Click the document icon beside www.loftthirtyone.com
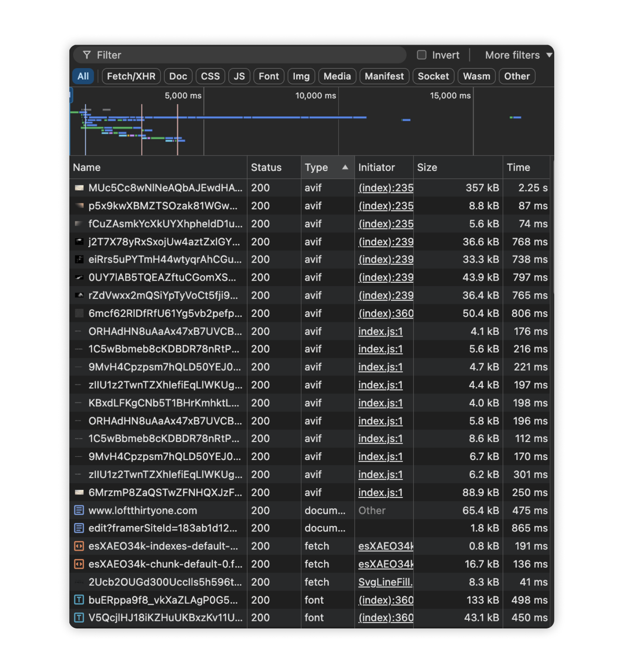The height and width of the screenshot is (672, 623). 79,510
